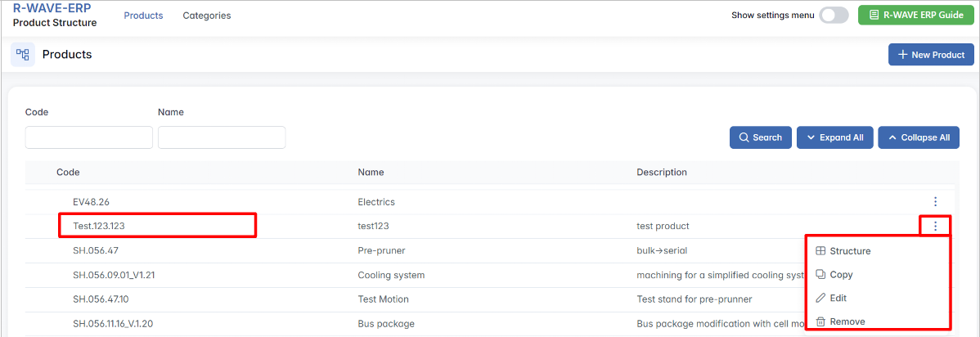The image size is (980, 337).
Task: Select the SH.056.47 Pre-pruner row
Action: pos(96,251)
